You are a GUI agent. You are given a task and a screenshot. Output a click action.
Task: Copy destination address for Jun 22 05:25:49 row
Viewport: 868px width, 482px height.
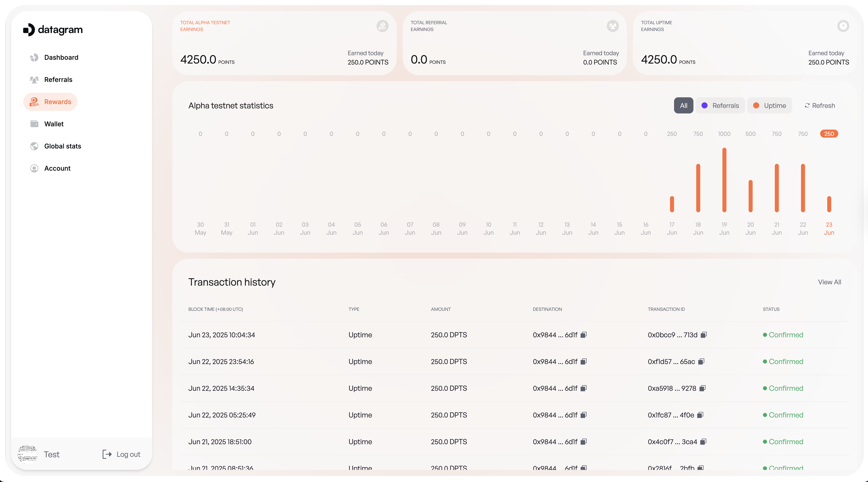584,415
